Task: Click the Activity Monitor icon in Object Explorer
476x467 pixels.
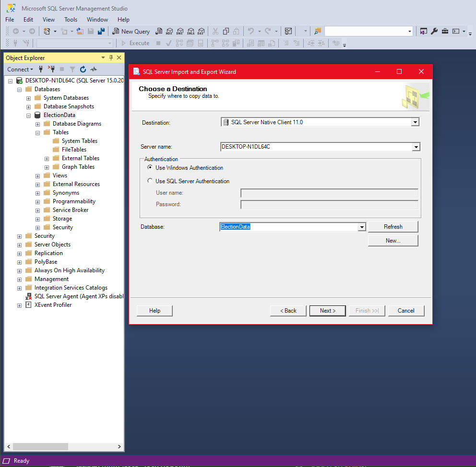Action: (x=94, y=69)
